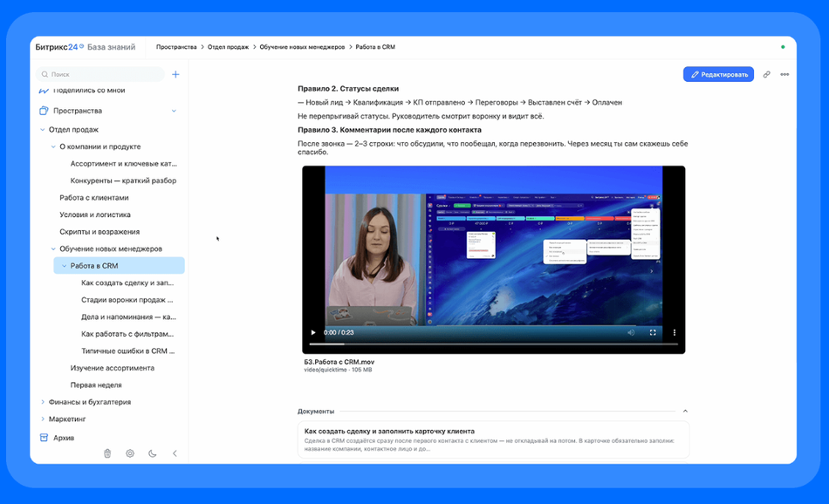Click Пространства breadcrumb
Viewport: 829px width, 504px height.
(176, 47)
